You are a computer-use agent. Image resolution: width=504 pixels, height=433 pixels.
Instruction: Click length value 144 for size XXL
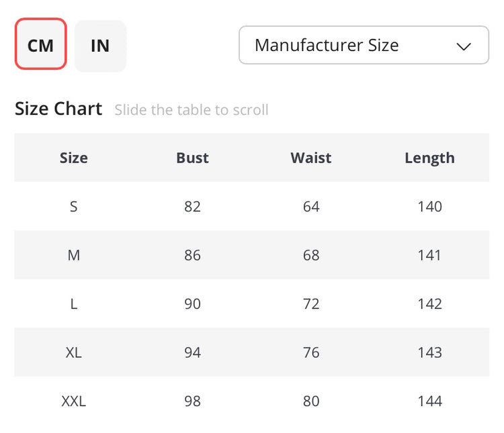429,401
